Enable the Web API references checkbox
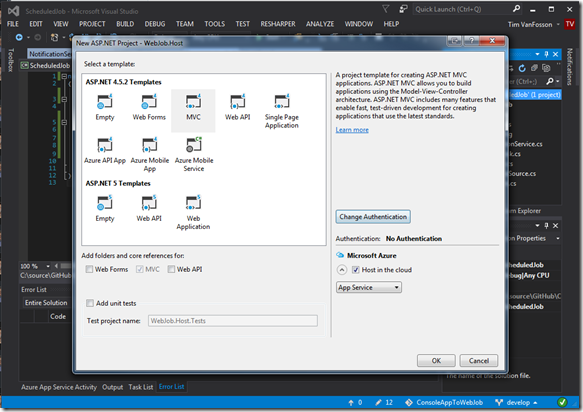 click(x=171, y=269)
